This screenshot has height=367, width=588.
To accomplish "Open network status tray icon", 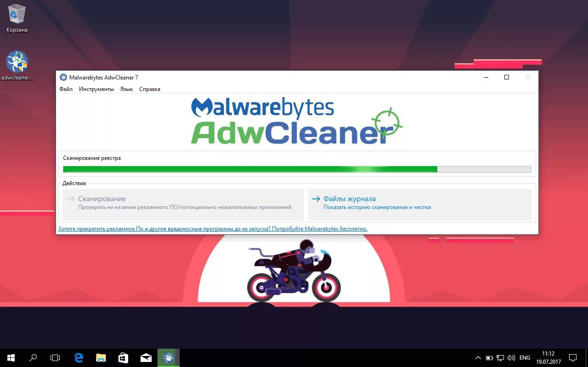I will 500,357.
